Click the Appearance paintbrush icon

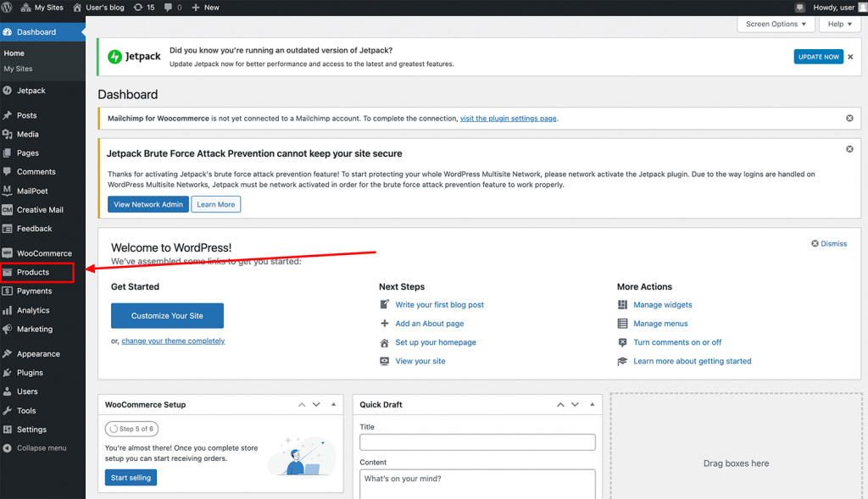pos(7,354)
